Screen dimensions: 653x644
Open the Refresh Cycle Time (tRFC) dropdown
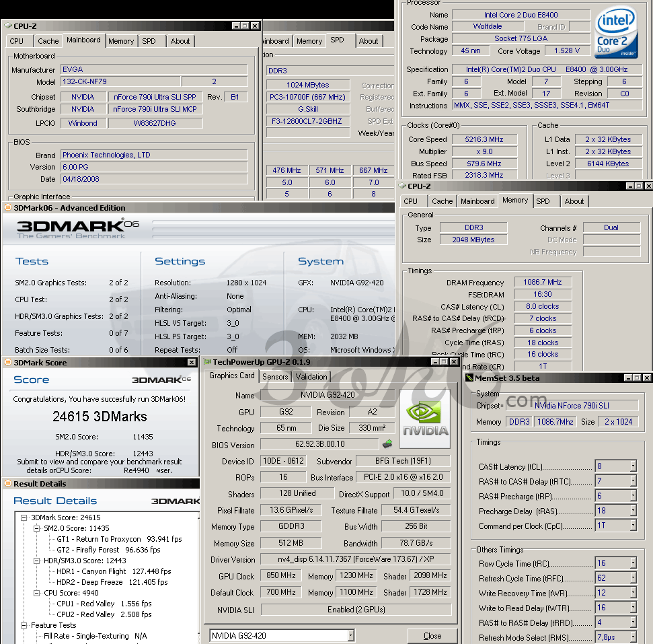tap(633, 578)
